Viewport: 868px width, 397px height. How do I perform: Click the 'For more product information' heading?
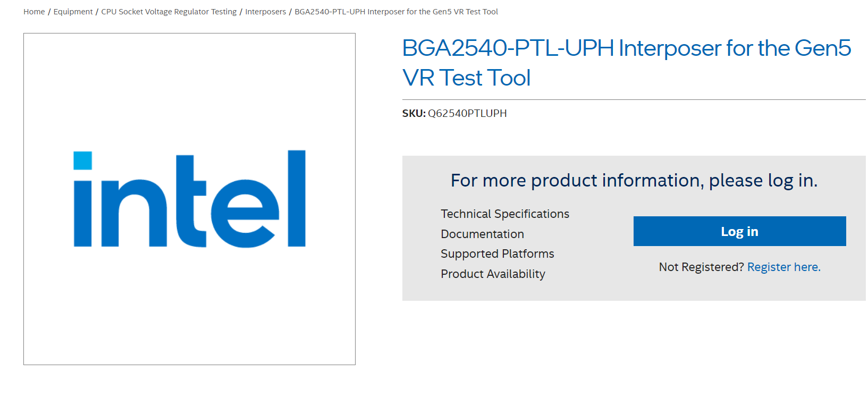634,181
